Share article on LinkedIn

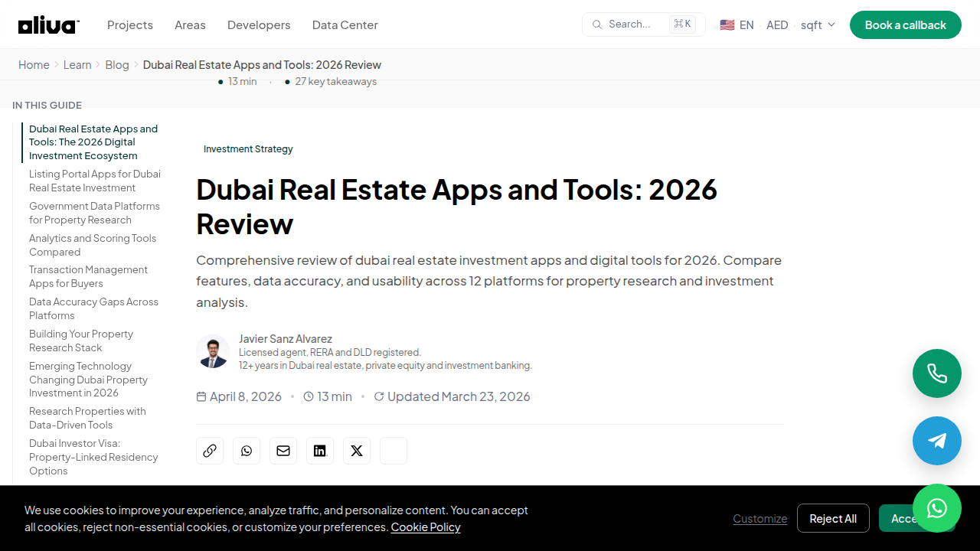[320, 451]
